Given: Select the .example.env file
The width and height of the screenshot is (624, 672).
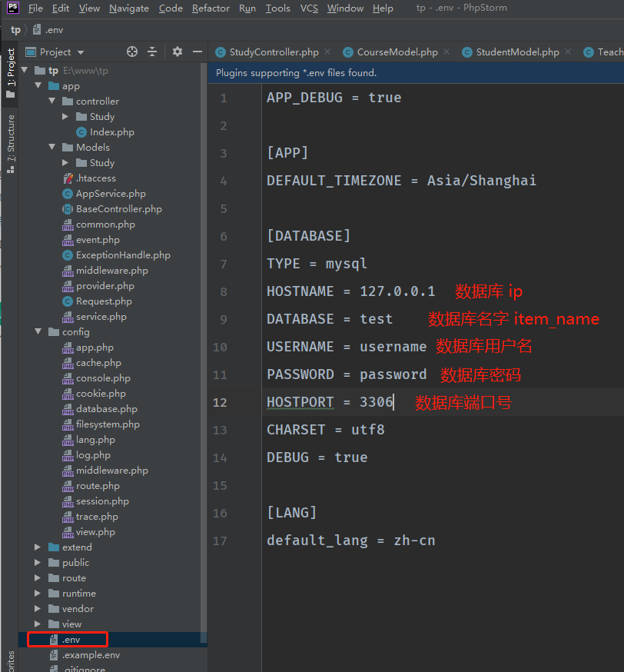Looking at the screenshot, I should pos(85,655).
